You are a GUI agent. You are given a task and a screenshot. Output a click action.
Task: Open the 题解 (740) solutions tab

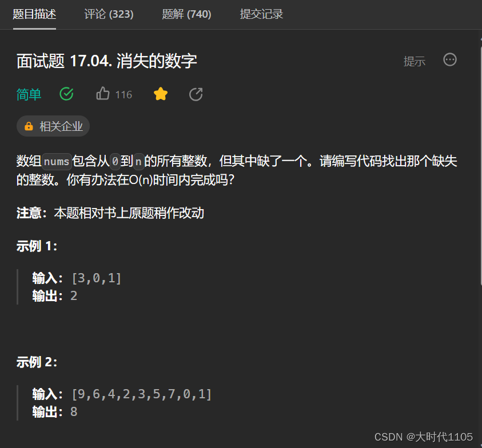(186, 14)
